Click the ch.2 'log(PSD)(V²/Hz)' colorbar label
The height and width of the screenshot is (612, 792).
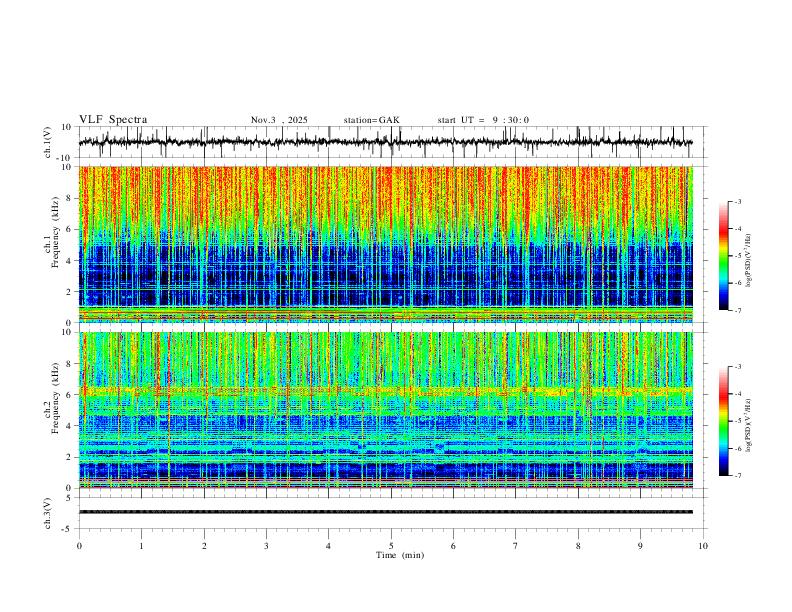click(748, 425)
